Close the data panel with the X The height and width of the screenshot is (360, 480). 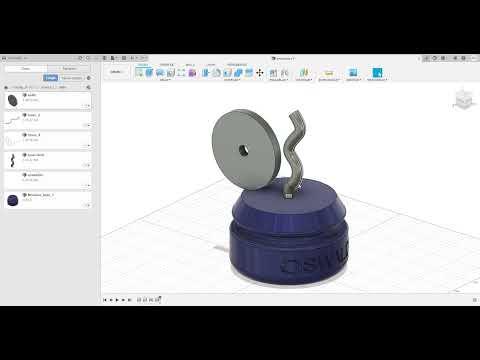click(96, 58)
